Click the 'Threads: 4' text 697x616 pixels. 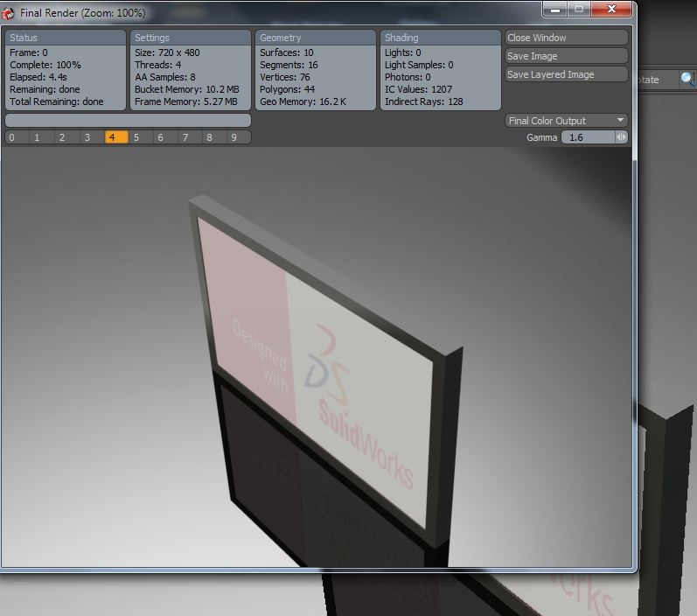tap(157, 65)
